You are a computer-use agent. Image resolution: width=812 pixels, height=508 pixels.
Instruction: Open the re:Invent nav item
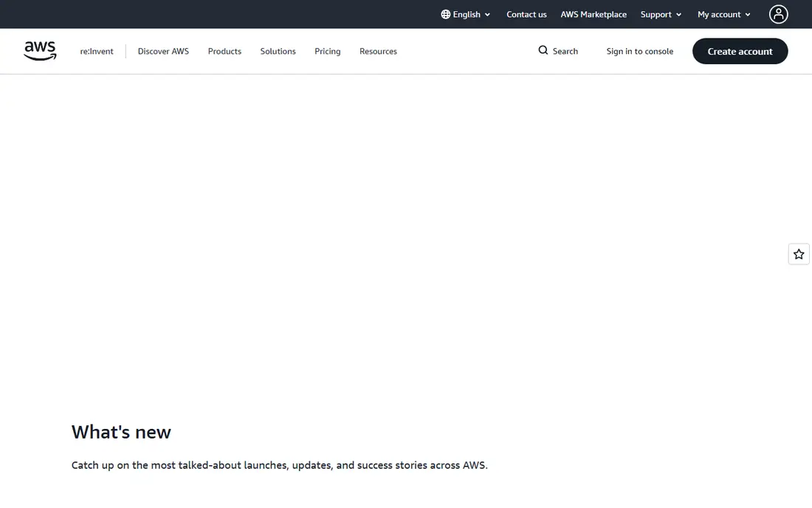(96, 51)
